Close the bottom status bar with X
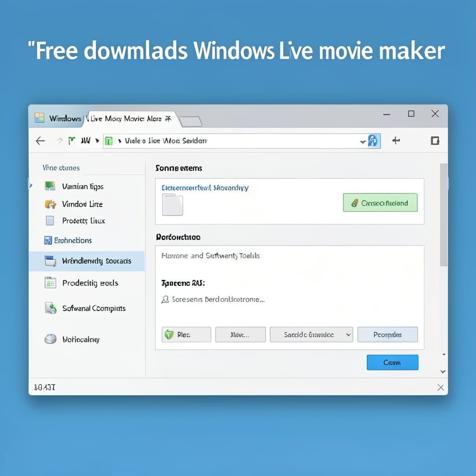Screen dimensions: 476x476 (441, 387)
